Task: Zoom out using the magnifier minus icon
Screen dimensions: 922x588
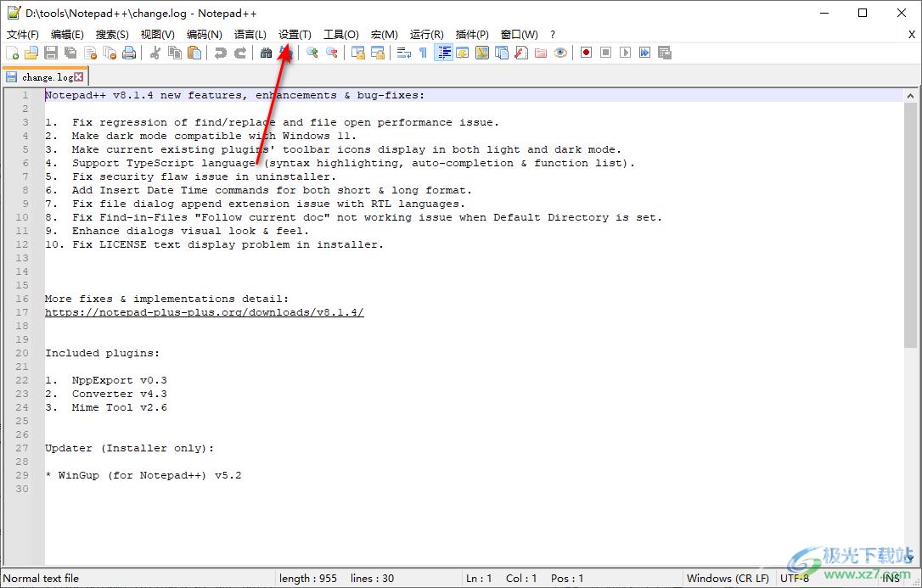Action: click(x=332, y=53)
